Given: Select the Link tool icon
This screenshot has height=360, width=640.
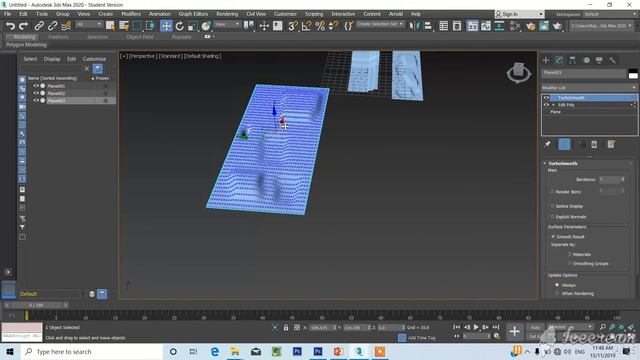Looking at the screenshot, I should pyautogui.click(x=39, y=26).
